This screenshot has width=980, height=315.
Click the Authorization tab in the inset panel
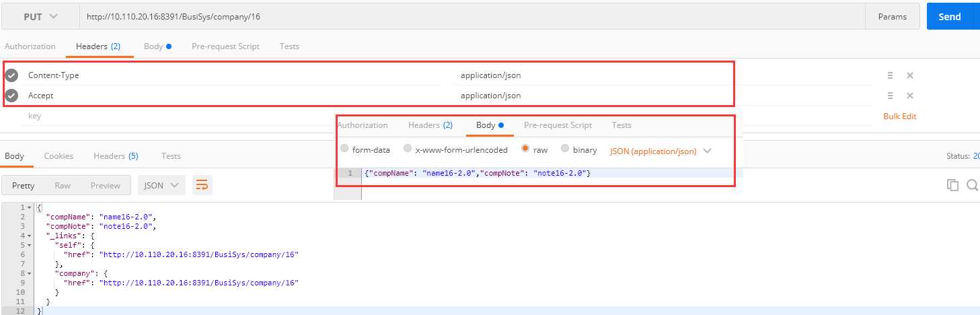pos(363,125)
